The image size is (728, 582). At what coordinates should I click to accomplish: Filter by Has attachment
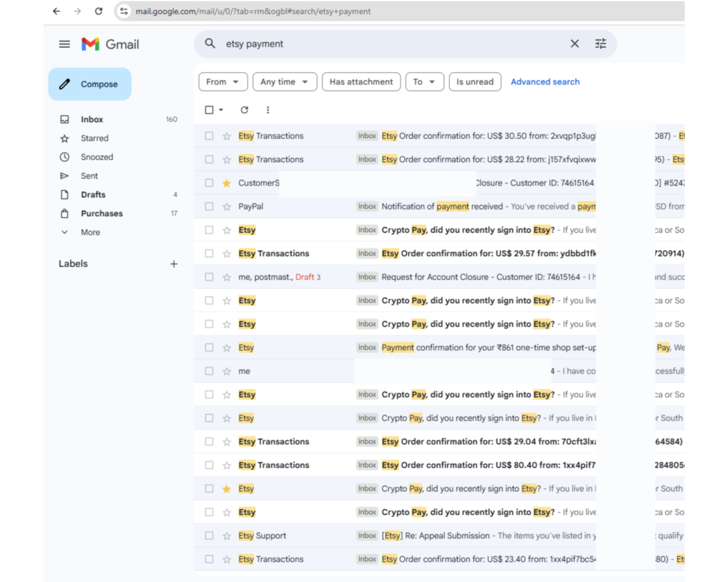[361, 81]
